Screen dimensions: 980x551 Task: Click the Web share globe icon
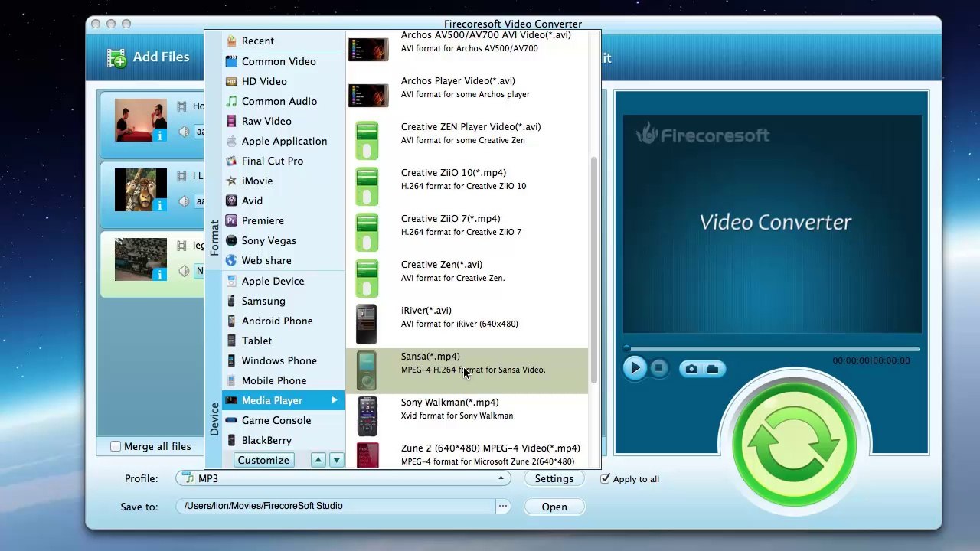point(231,260)
